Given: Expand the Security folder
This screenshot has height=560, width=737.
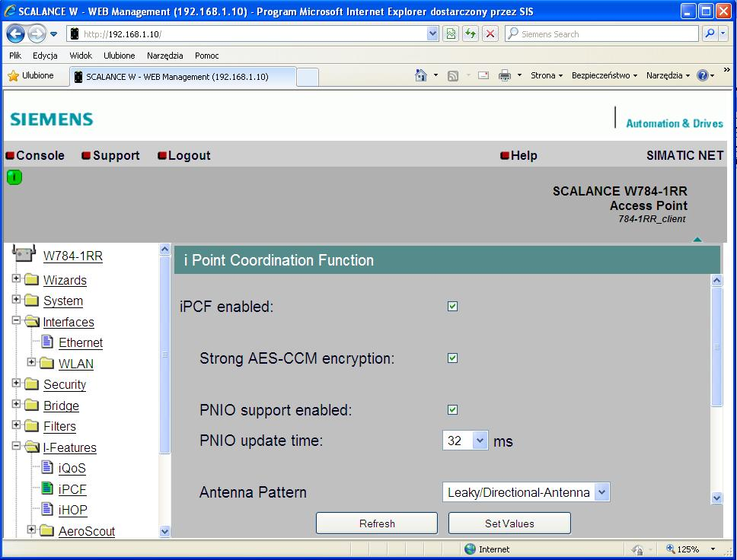Looking at the screenshot, I should point(16,383).
